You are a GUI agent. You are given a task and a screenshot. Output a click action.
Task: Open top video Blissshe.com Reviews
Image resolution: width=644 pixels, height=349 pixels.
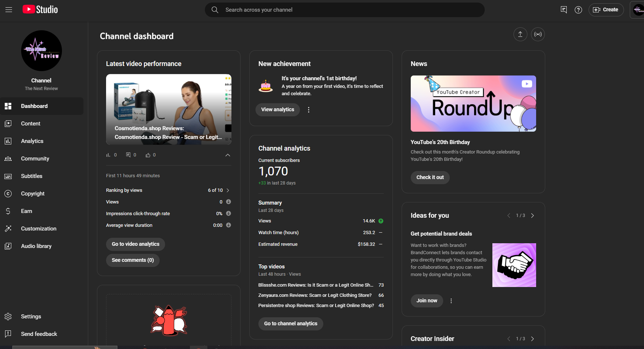pyautogui.click(x=316, y=285)
